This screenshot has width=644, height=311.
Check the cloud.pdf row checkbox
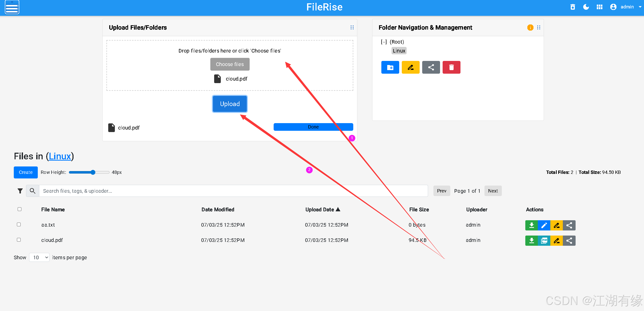(x=19, y=240)
